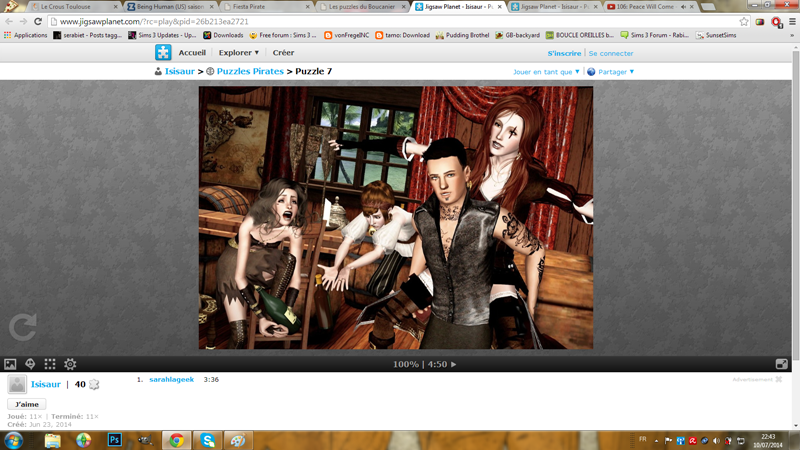
Task: Open the image preview icon in puzzle toolbar
Action: pos(10,364)
